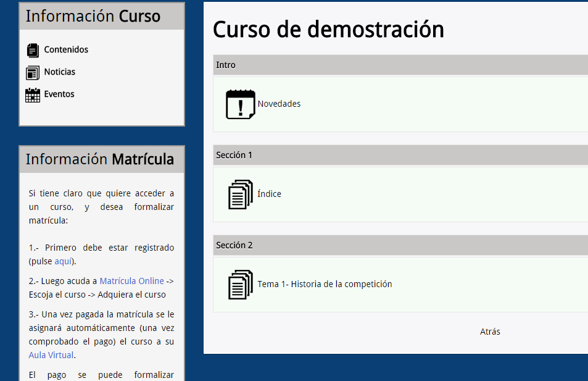Viewport: 588px width, 381px height.
Task: Follow the Matrícula Online link
Action: 131,281
